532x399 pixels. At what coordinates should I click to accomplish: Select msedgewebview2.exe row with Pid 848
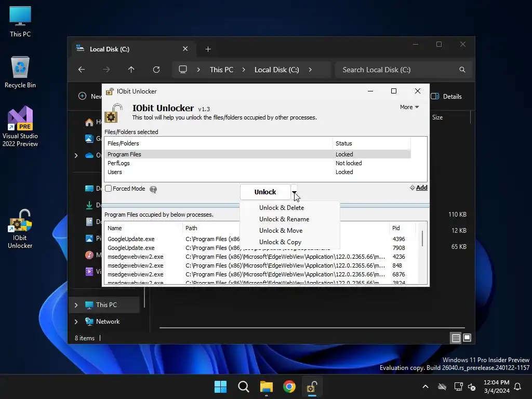click(x=261, y=265)
